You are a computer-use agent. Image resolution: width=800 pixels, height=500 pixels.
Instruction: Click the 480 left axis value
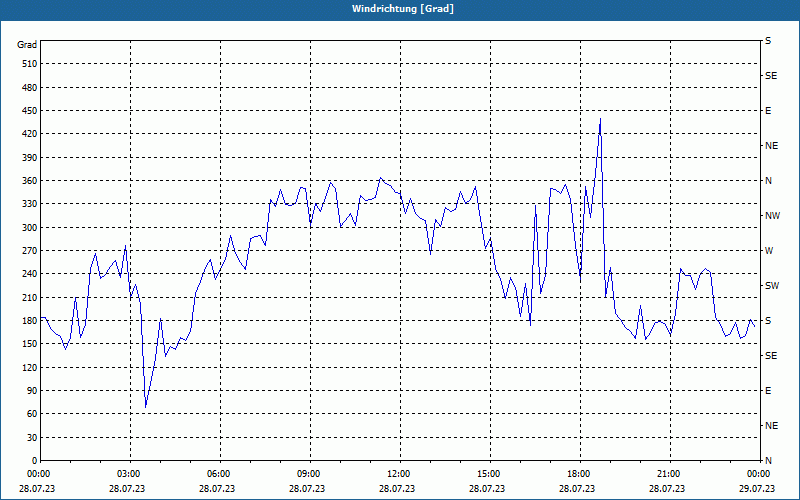(x=30, y=88)
